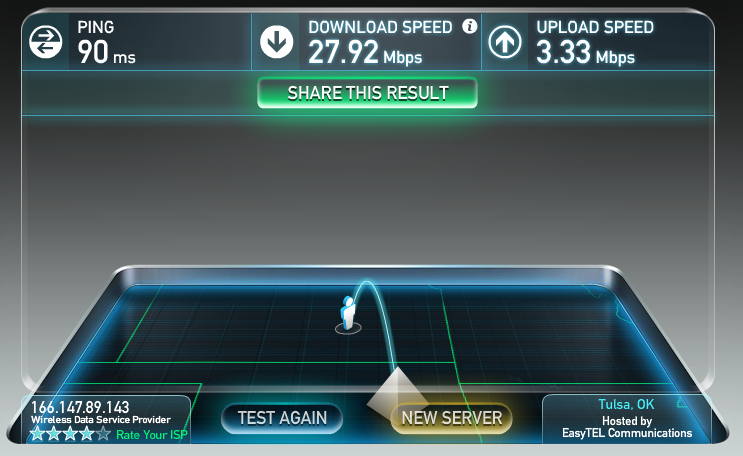Click the person figure on the map
743x456 pixels.
[348, 314]
